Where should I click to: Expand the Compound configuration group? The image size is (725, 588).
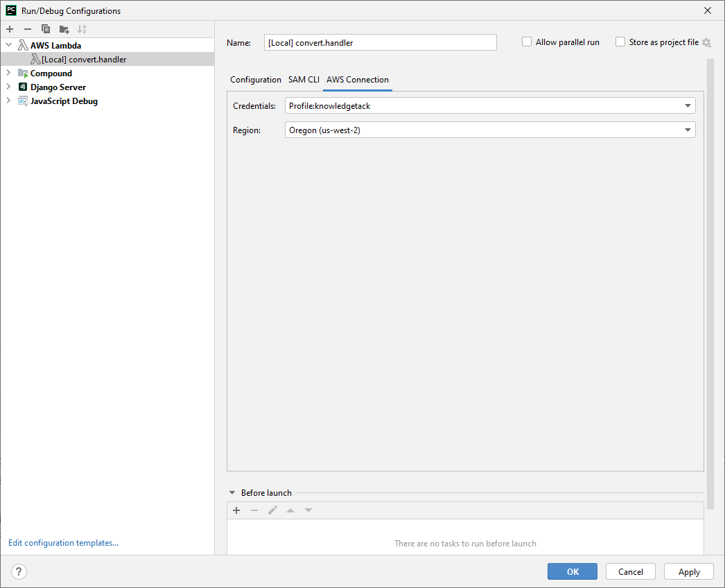click(8, 73)
